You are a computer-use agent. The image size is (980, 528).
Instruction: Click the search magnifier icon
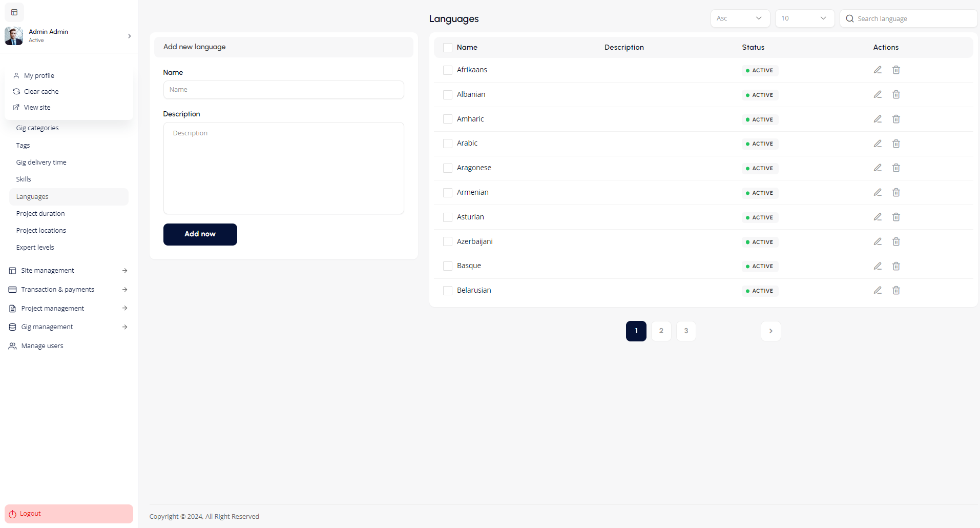click(x=850, y=18)
